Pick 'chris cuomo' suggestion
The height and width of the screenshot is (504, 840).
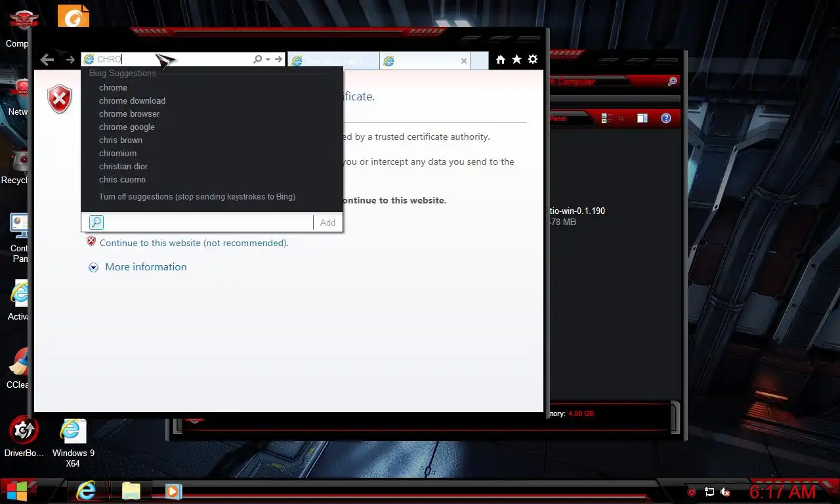point(122,179)
